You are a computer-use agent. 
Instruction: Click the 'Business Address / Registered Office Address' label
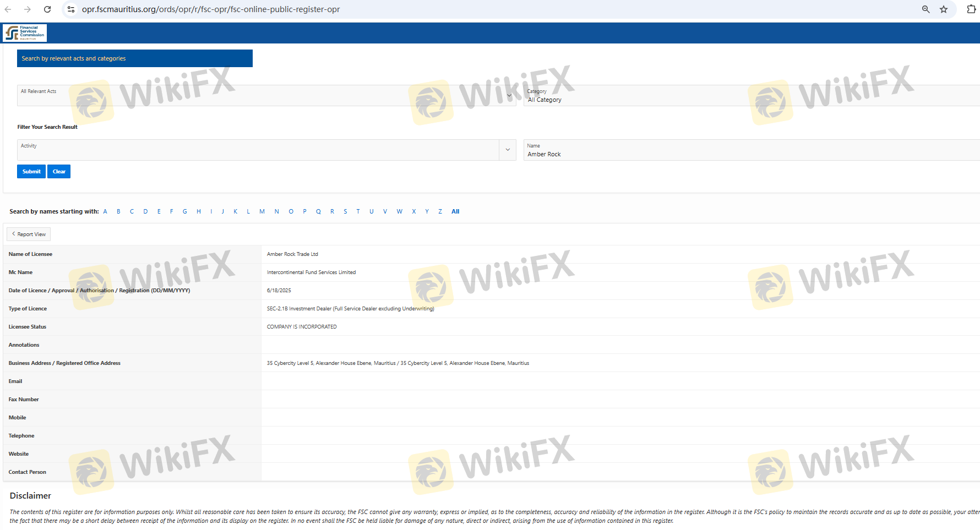pyautogui.click(x=64, y=363)
